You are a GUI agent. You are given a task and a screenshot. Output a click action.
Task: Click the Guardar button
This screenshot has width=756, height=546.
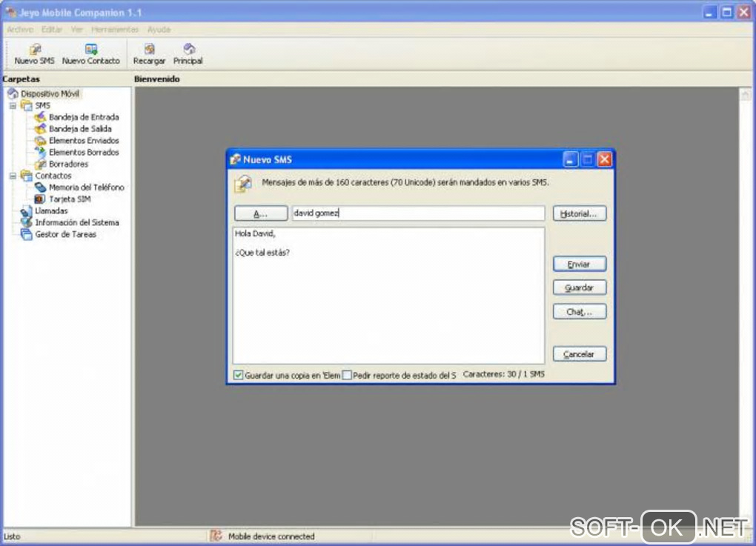(x=580, y=287)
